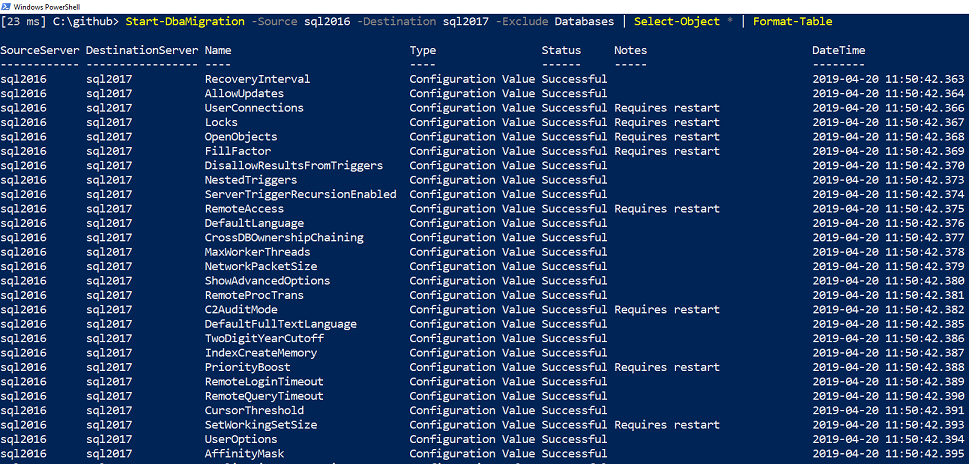Click the ServerTriggerRecursionEnabled entry
The image size is (969, 464).
(300, 195)
